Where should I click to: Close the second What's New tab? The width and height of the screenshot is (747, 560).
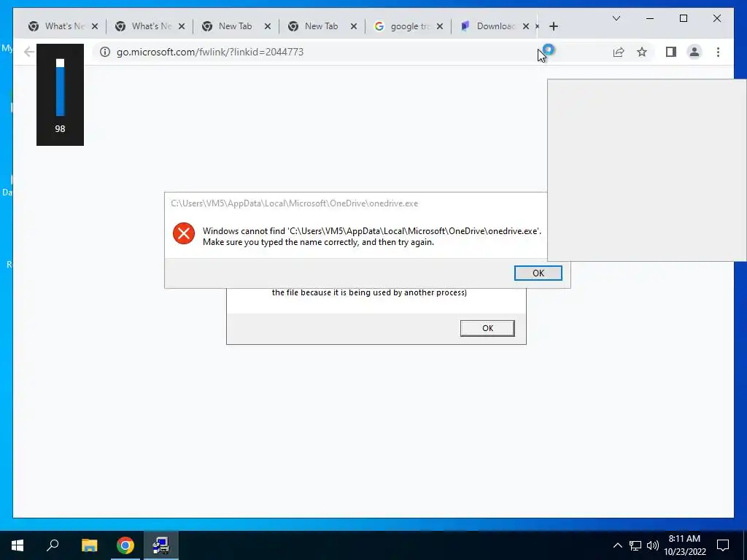[x=182, y=27]
